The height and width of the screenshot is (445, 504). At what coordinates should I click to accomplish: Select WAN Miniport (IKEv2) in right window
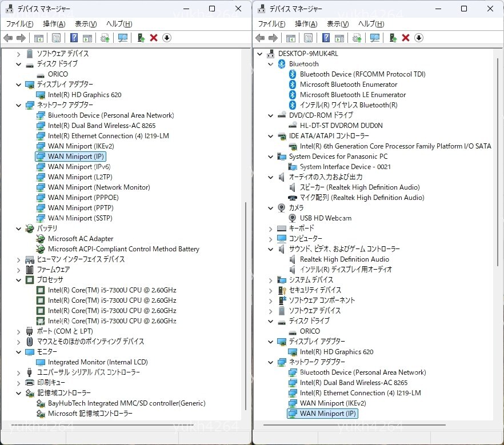point(333,403)
